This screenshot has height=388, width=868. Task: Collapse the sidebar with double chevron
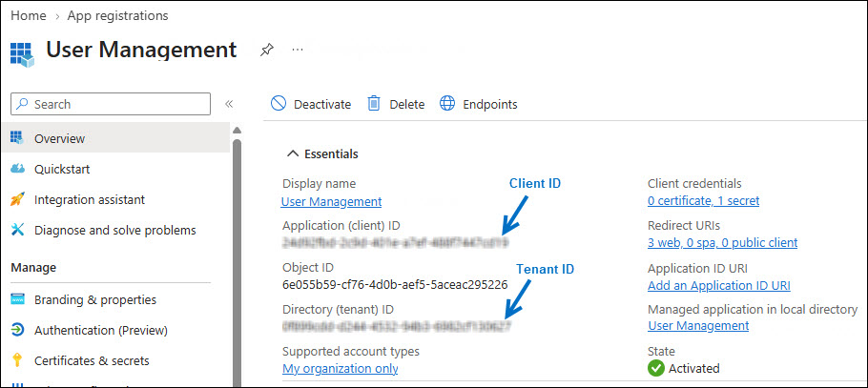coord(229,104)
